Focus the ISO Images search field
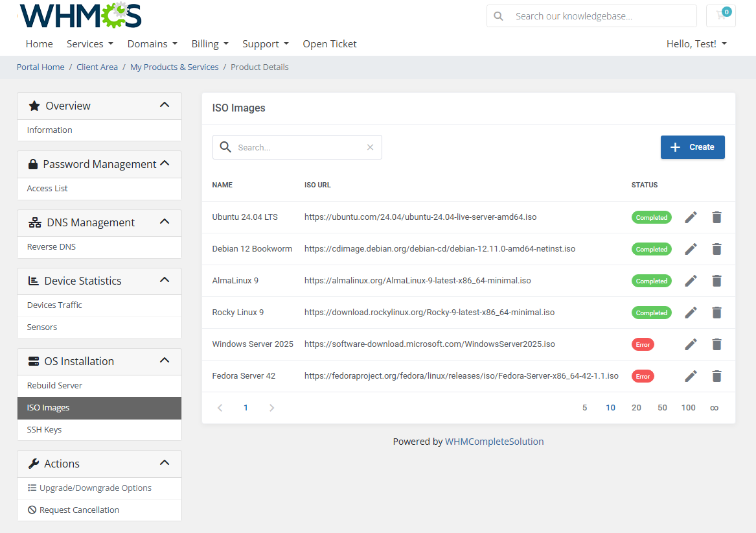Image resolution: width=756 pixels, height=533 pixels. 297,147
